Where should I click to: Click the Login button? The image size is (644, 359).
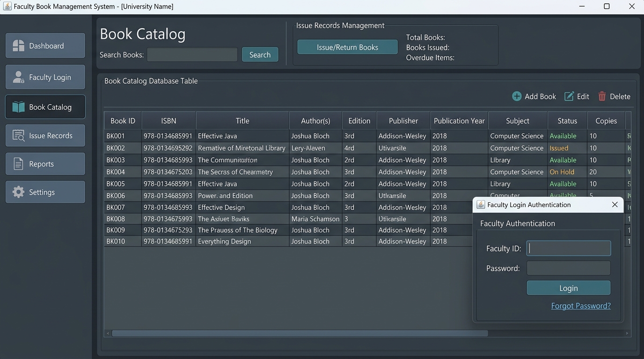(x=569, y=288)
